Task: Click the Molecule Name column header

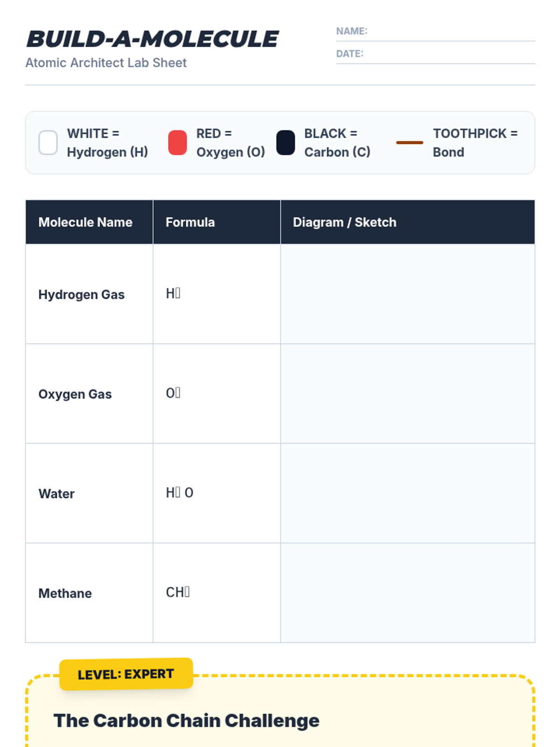Action: pyautogui.click(x=85, y=222)
